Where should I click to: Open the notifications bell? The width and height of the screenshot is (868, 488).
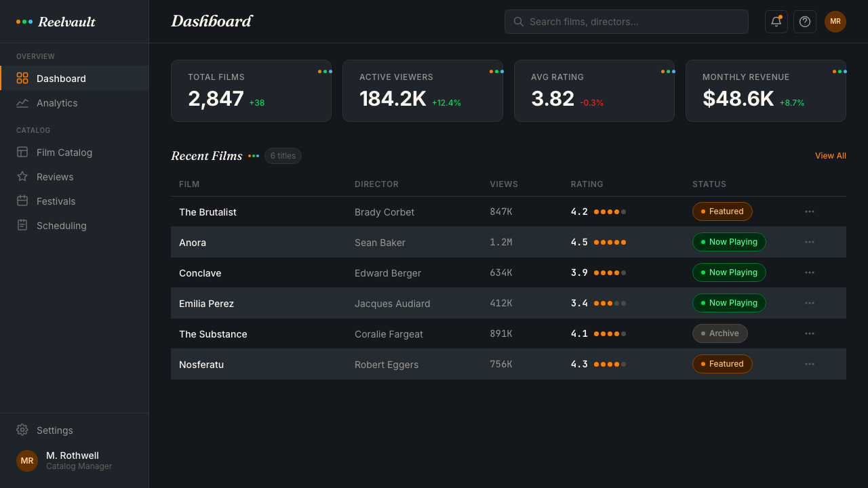pyautogui.click(x=776, y=22)
